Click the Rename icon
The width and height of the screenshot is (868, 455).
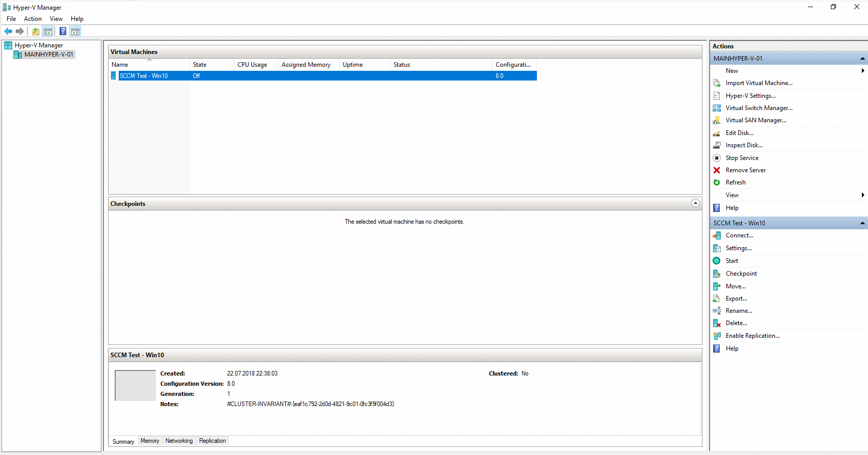pyautogui.click(x=717, y=311)
